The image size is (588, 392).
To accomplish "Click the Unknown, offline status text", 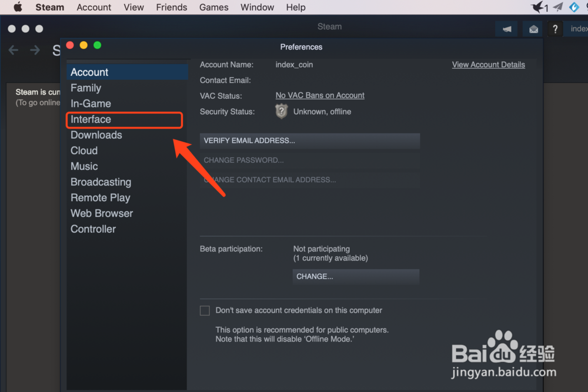I will [322, 112].
